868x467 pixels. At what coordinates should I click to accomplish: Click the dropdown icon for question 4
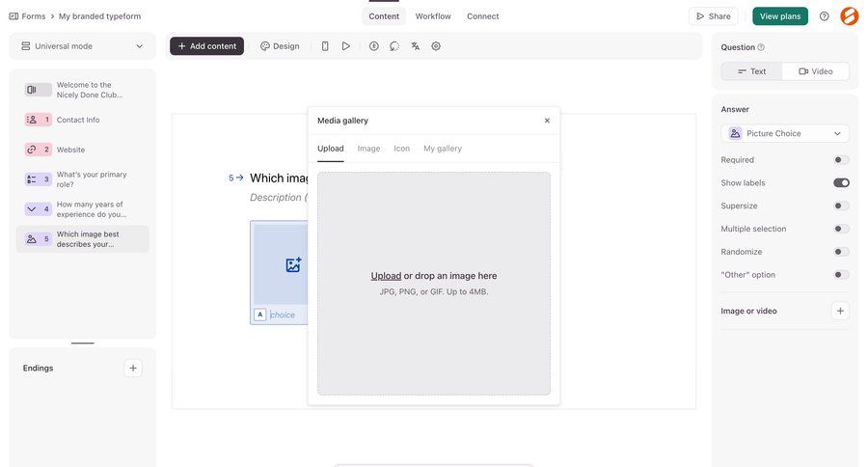point(38,209)
